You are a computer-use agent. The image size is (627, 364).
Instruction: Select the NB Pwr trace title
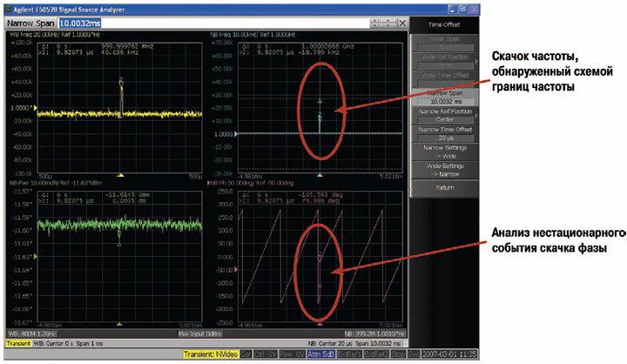click(56, 183)
